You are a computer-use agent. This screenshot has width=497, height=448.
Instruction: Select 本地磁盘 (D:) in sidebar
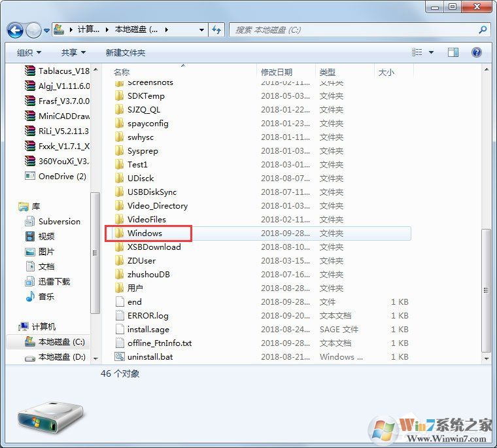[x=55, y=357]
